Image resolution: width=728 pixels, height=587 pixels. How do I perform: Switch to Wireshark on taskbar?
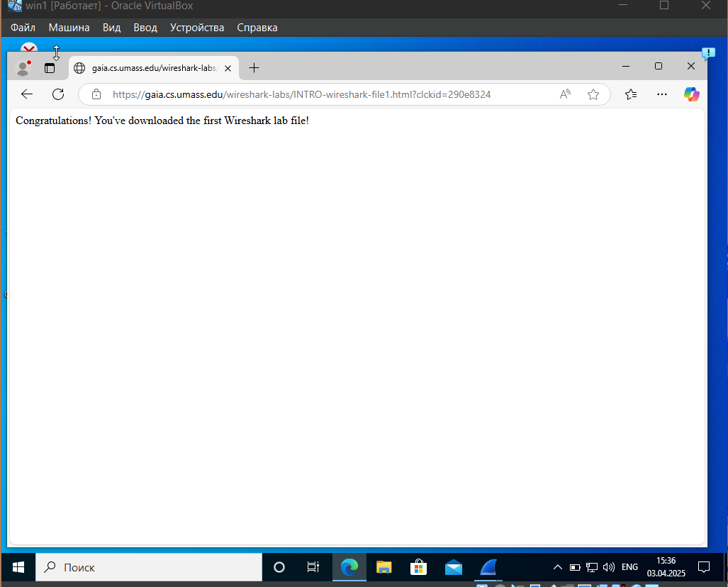[488, 567]
